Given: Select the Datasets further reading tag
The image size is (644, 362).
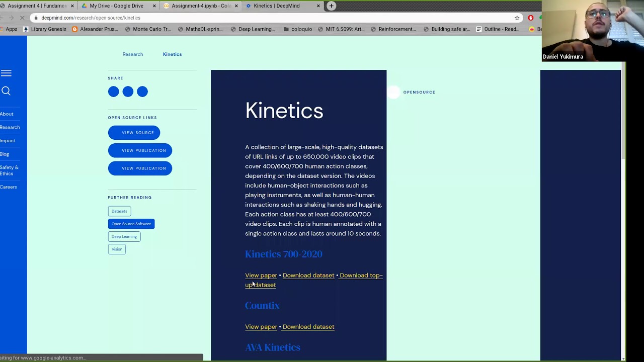Looking at the screenshot, I should click(119, 211).
